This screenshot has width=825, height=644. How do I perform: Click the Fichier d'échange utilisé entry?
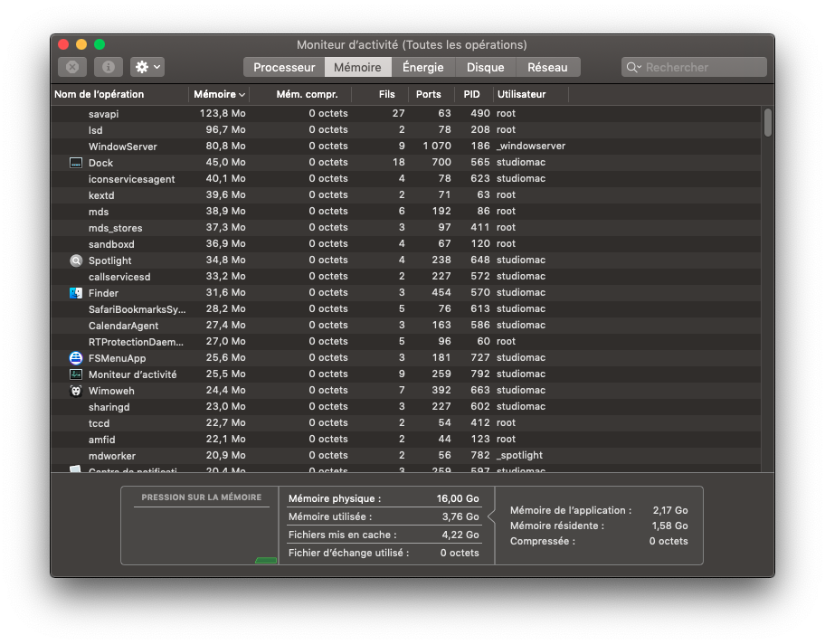point(384,554)
